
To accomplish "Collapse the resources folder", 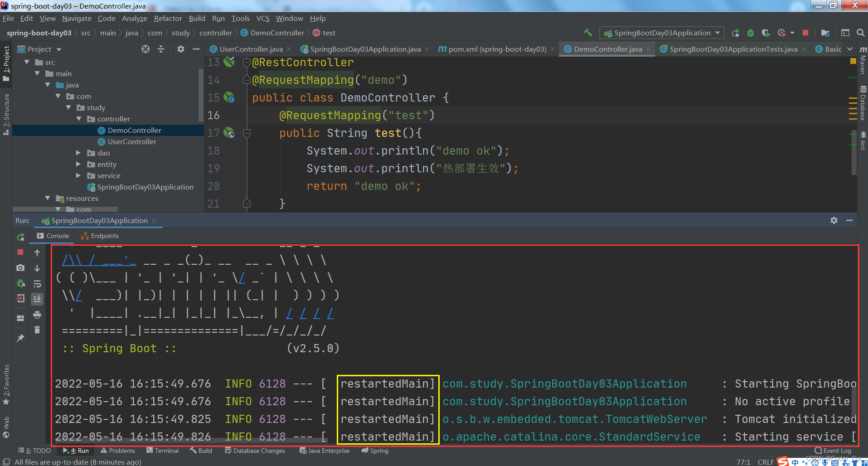I will click(x=48, y=198).
